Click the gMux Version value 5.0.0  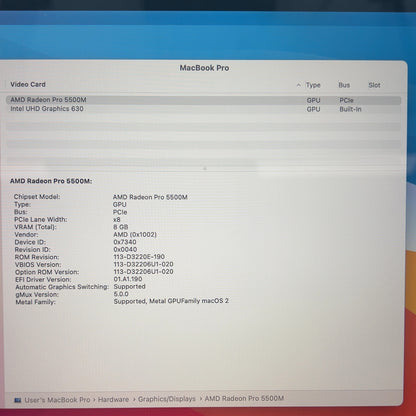tap(121, 294)
